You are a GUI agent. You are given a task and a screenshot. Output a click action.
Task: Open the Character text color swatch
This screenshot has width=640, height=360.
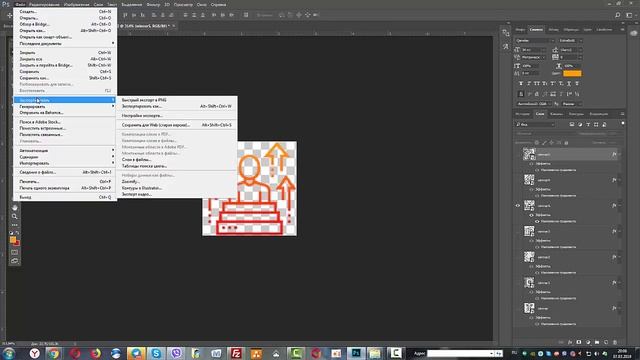(572, 73)
